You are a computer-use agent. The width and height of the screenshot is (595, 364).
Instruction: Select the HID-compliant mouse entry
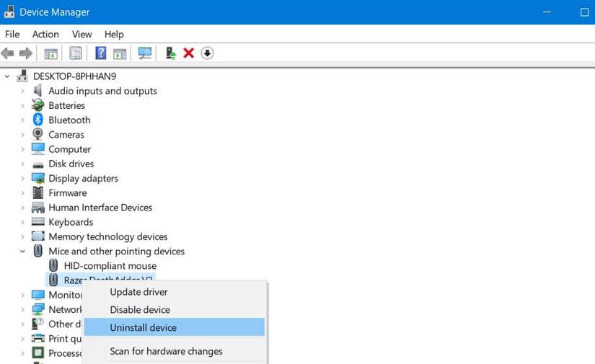pos(110,265)
